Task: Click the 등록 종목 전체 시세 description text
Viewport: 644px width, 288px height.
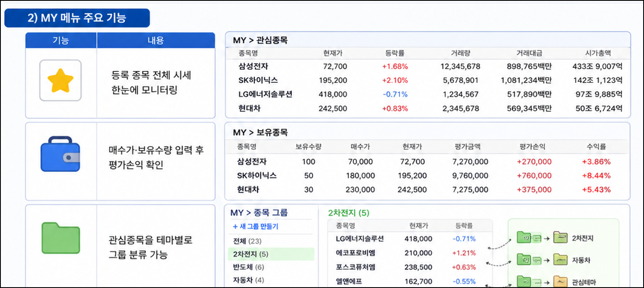Action: click(151, 75)
